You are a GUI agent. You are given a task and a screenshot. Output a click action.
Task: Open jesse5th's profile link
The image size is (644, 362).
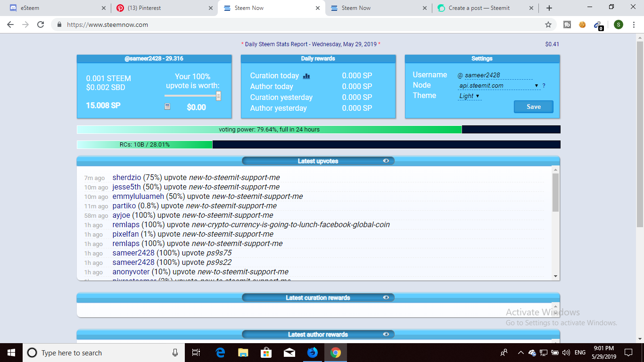coord(126,187)
